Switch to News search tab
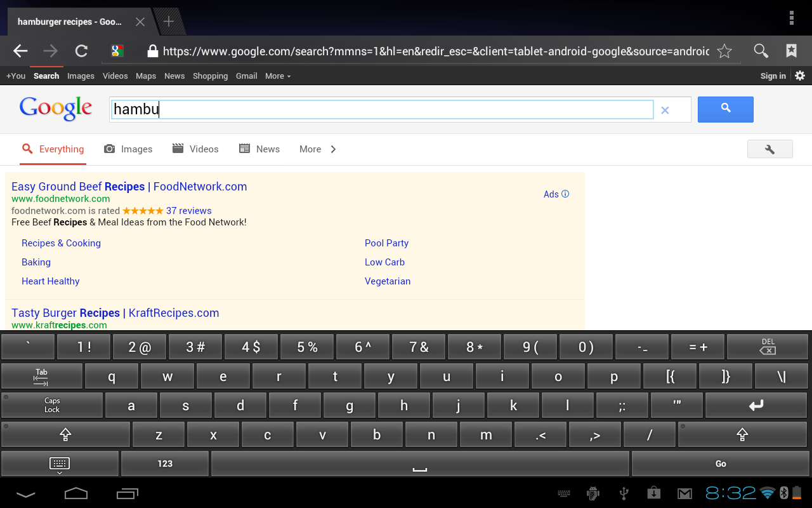Image resolution: width=812 pixels, height=508 pixels. coord(259,149)
